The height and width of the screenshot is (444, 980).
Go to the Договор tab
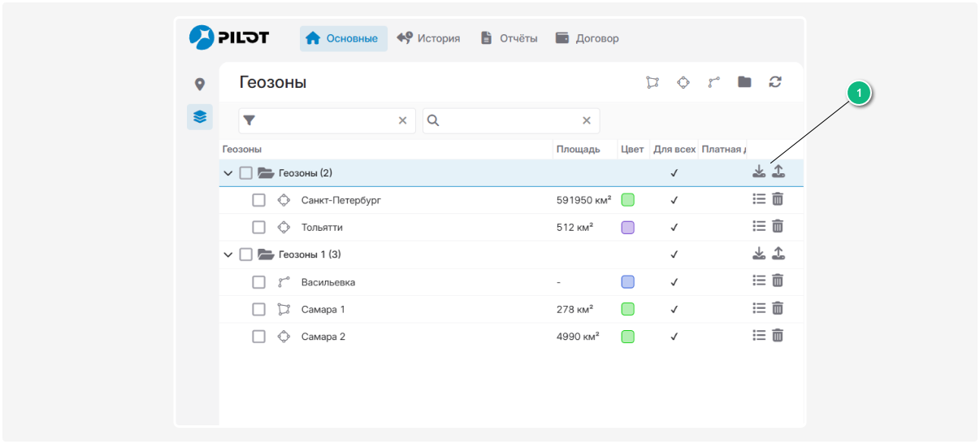tap(587, 38)
